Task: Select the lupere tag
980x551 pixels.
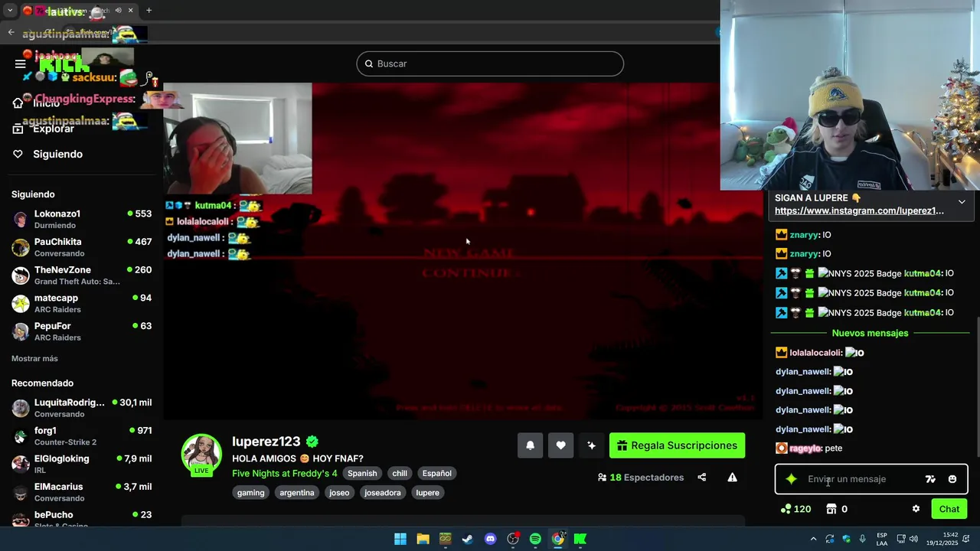Action: 427,493
